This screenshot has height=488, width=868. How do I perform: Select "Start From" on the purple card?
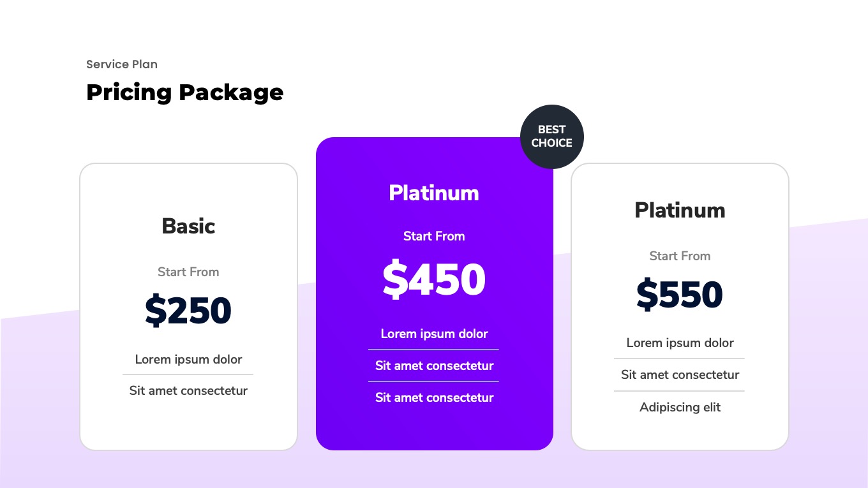(434, 236)
